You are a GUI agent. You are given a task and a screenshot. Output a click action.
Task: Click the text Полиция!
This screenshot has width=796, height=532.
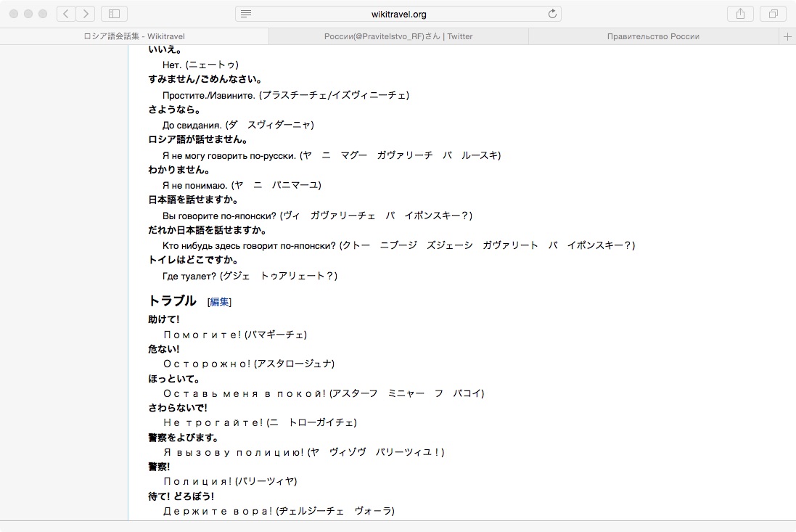tap(197, 481)
